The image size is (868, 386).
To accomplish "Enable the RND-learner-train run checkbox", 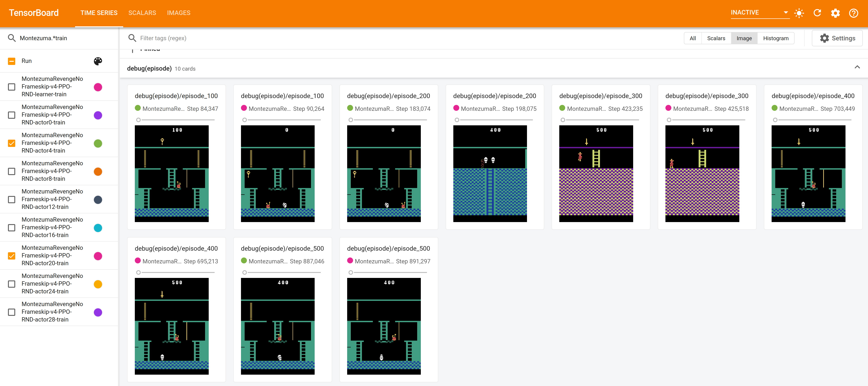I will pos(11,87).
